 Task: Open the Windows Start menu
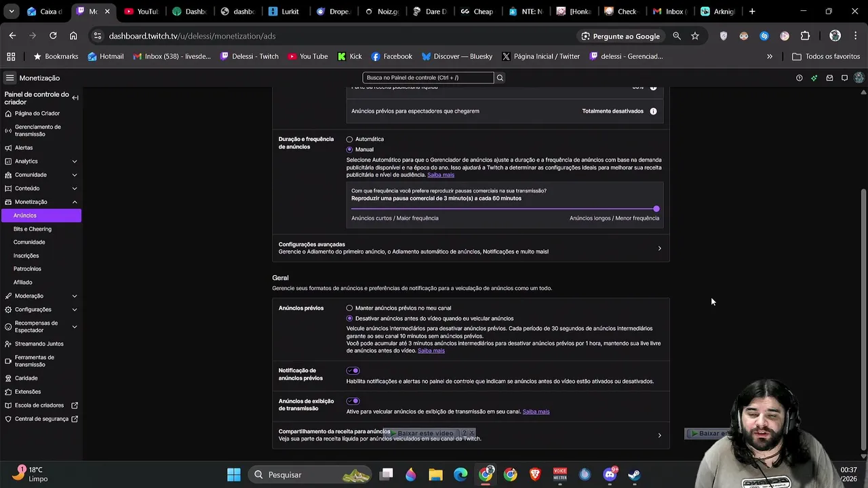click(x=234, y=474)
